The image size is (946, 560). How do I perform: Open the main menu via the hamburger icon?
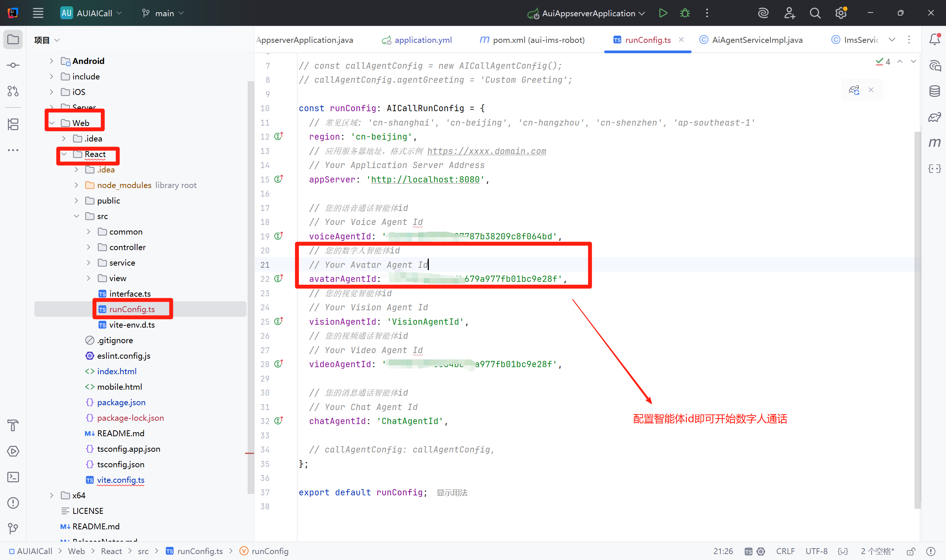pyautogui.click(x=38, y=13)
